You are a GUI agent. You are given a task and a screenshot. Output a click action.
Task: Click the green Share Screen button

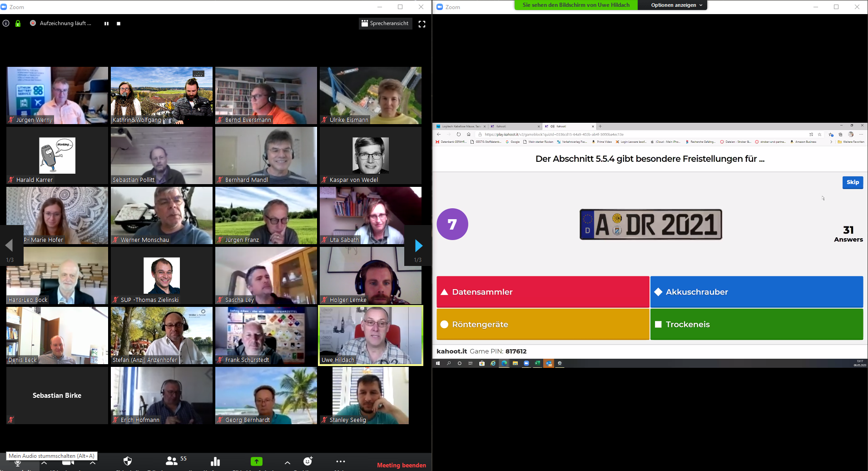(x=257, y=461)
